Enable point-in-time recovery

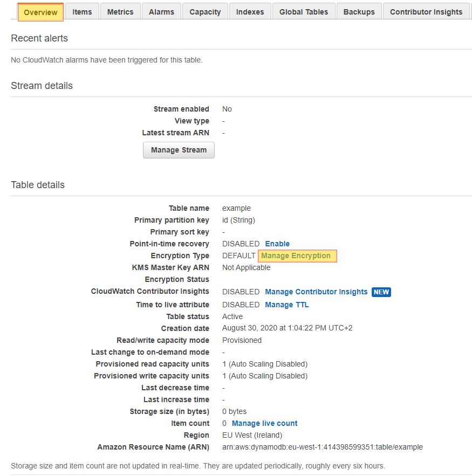click(277, 244)
